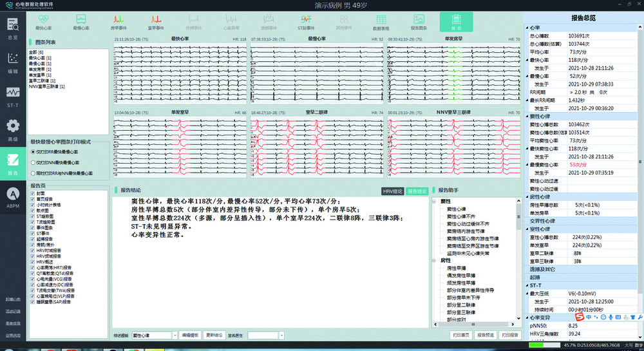Open the 综述模板 template dropdown
The image size is (644, 351).
click(174, 336)
